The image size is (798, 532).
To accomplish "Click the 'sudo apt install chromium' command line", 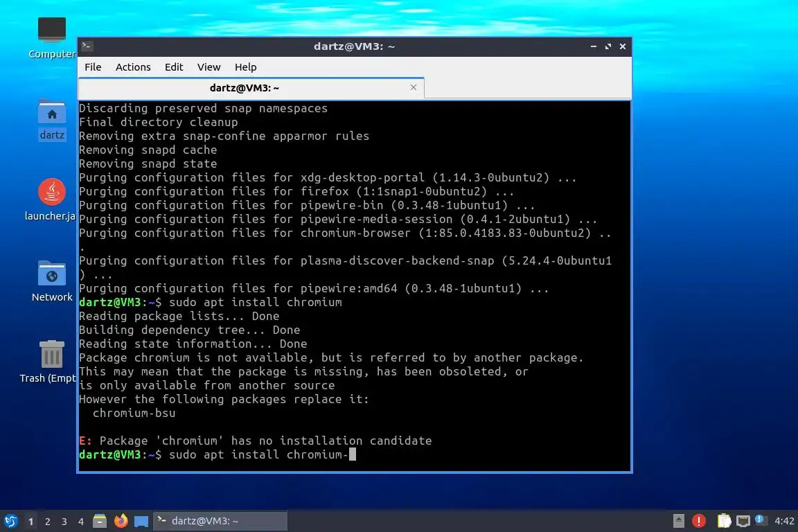I will (211, 303).
